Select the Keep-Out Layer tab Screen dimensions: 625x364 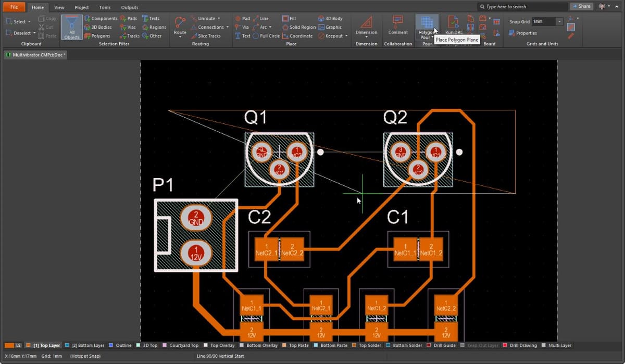[x=479, y=345]
